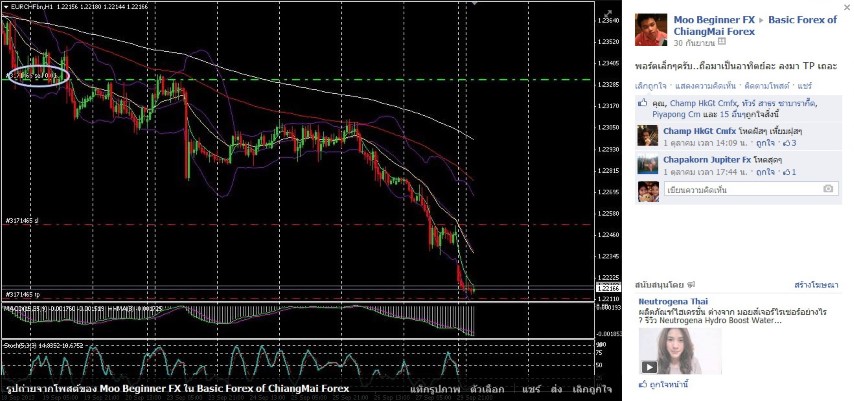The width and height of the screenshot is (854, 401).
Task: Click ส่ง in the photo bottom bar
Action: point(556,389)
